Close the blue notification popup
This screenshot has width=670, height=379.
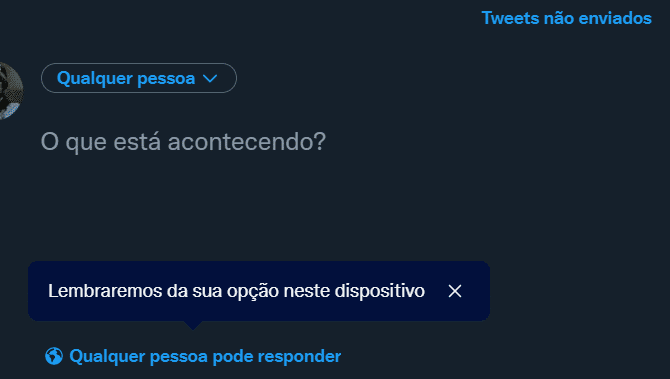coord(455,291)
